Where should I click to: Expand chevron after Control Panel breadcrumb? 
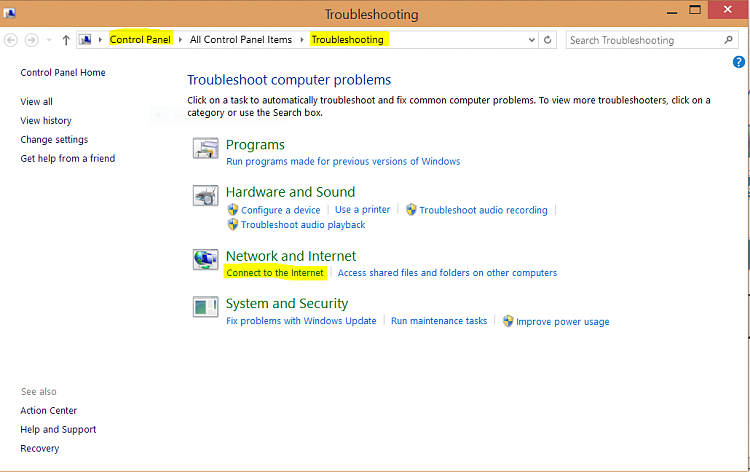(x=180, y=40)
